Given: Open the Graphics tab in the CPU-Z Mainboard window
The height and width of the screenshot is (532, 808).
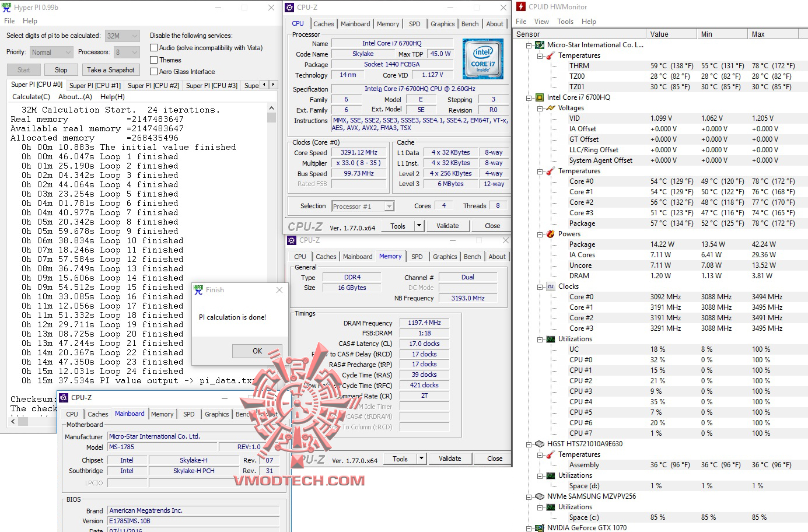Looking at the screenshot, I should point(217,414).
